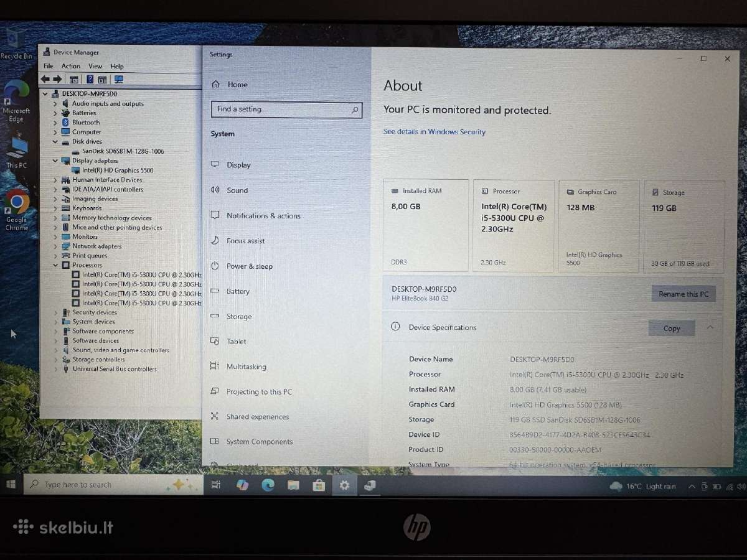The image size is (747, 560).
Task: Click the Installed RAM 8,00 GB card
Action: 426,226
